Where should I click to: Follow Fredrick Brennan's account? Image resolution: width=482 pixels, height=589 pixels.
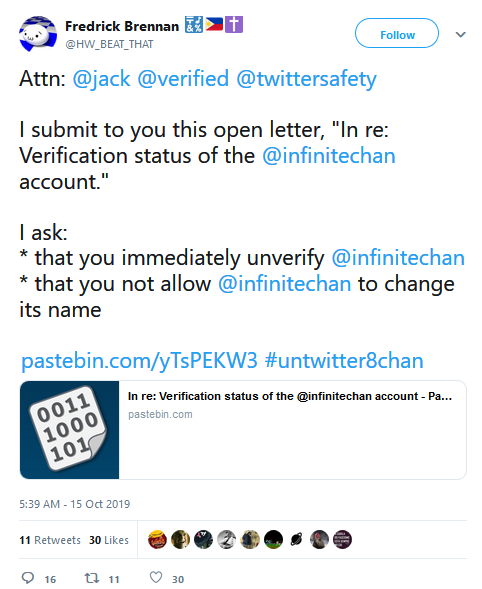click(397, 33)
